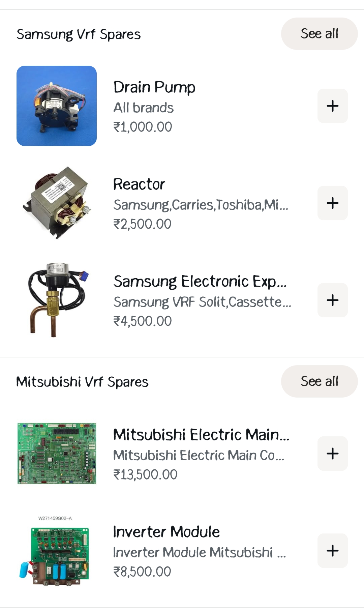View the Mitsubishi main board photo
The width and height of the screenshot is (364, 609).
click(57, 454)
